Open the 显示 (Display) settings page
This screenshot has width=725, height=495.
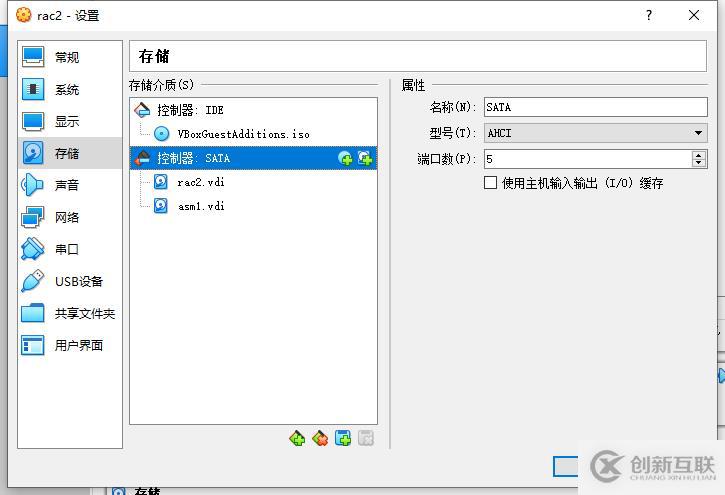pyautogui.click(x=70, y=121)
